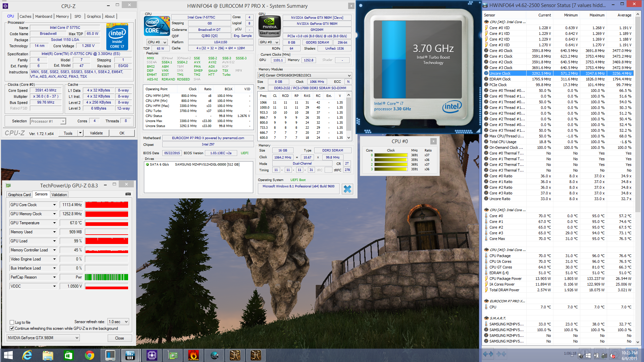Click the PerfCap Reason green graph
Screen dimensions: 644x362
coord(107,277)
